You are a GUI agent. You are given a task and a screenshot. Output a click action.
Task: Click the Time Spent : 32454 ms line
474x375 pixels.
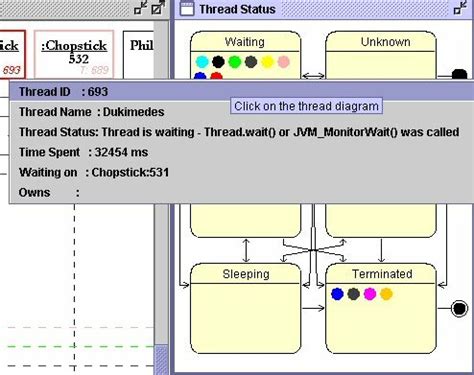coord(83,152)
